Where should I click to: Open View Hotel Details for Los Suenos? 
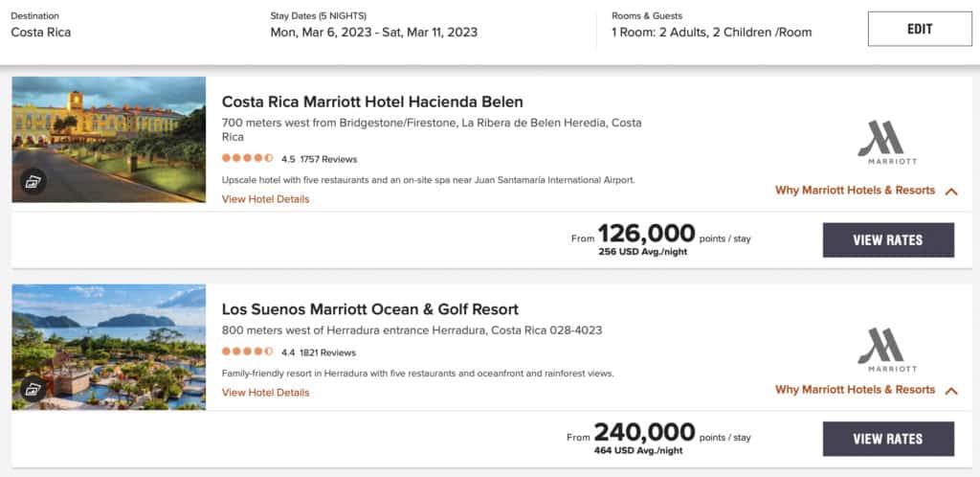pyautogui.click(x=265, y=393)
